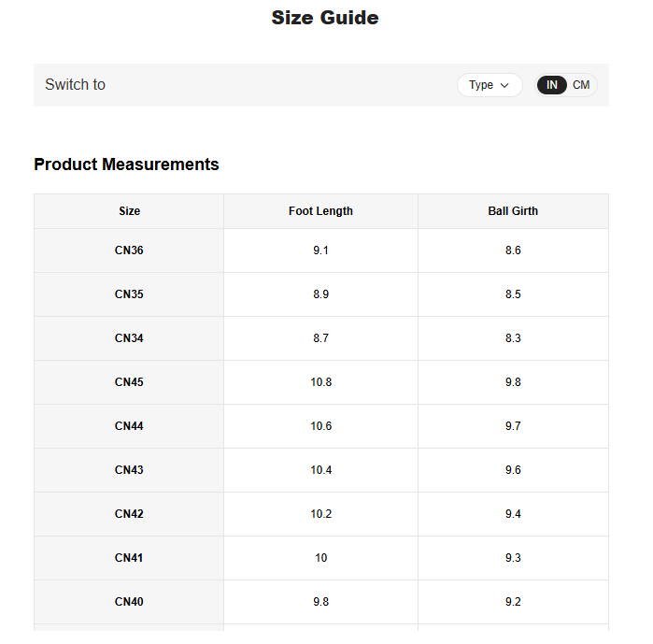Select the CN35 size row label
This screenshot has height=644, width=653.
point(130,294)
